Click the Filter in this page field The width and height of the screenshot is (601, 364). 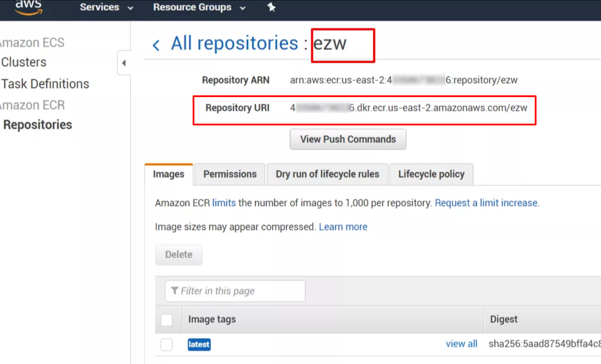pos(235,291)
